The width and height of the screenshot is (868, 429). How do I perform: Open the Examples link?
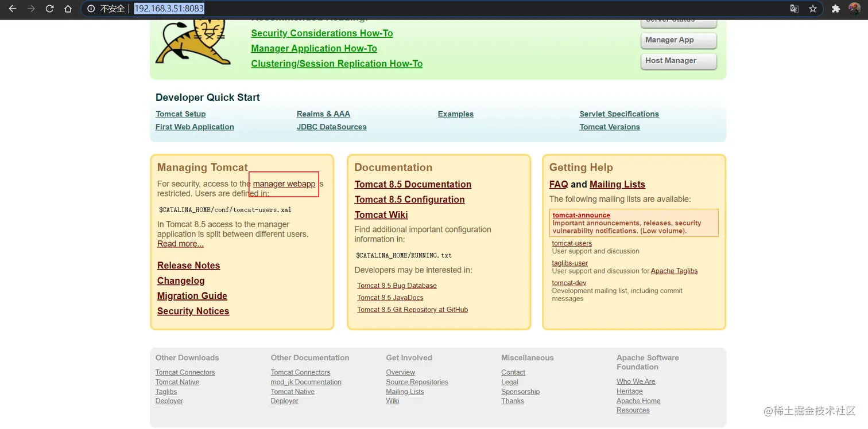(456, 114)
